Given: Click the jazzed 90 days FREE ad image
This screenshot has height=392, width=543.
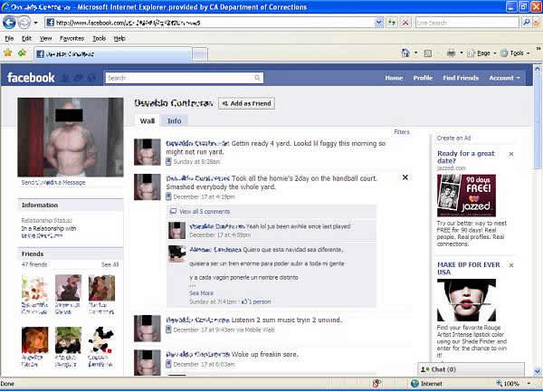Looking at the screenshot, I should pyautogui.click(x=466, y=196).
